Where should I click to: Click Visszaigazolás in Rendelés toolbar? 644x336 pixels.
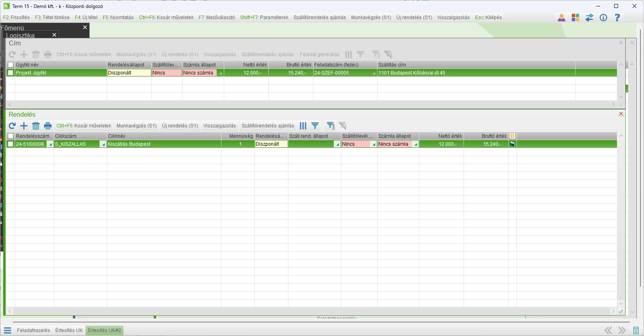[x=220, y=126]
